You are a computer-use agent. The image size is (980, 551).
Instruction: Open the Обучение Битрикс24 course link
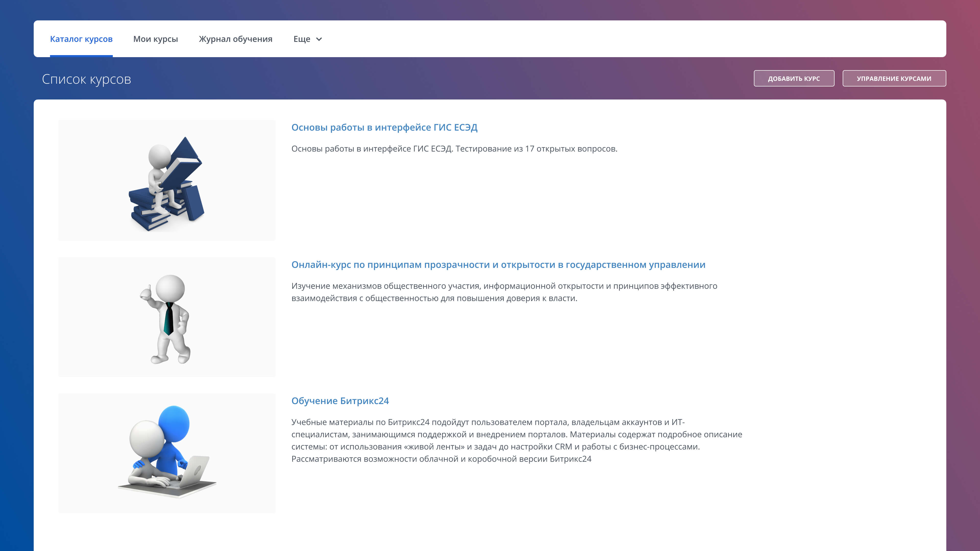pos(340,401)
